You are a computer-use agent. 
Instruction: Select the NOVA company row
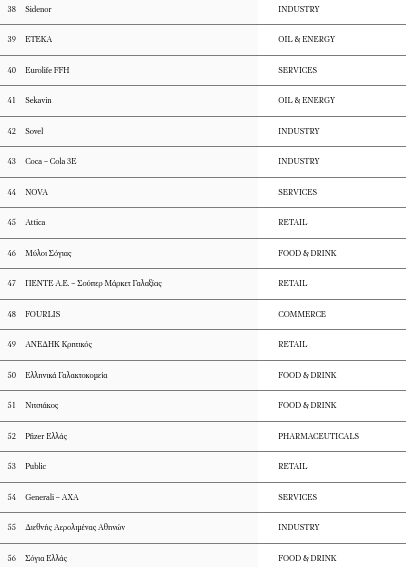(x=203, y=192)
